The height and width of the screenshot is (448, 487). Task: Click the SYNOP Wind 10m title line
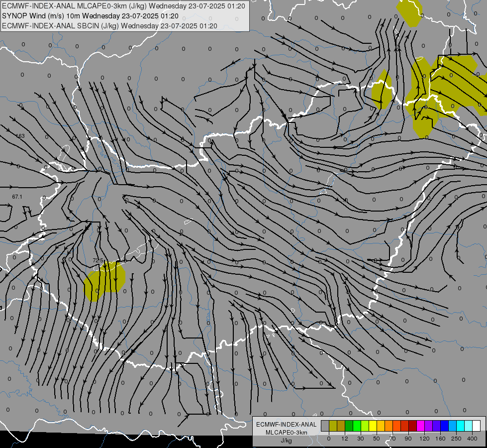(90, 16)
